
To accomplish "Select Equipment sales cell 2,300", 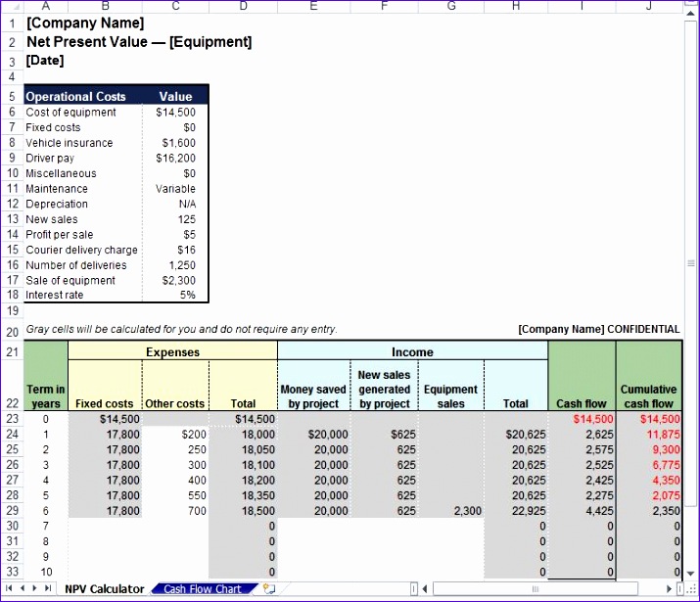I will (451, 511).
